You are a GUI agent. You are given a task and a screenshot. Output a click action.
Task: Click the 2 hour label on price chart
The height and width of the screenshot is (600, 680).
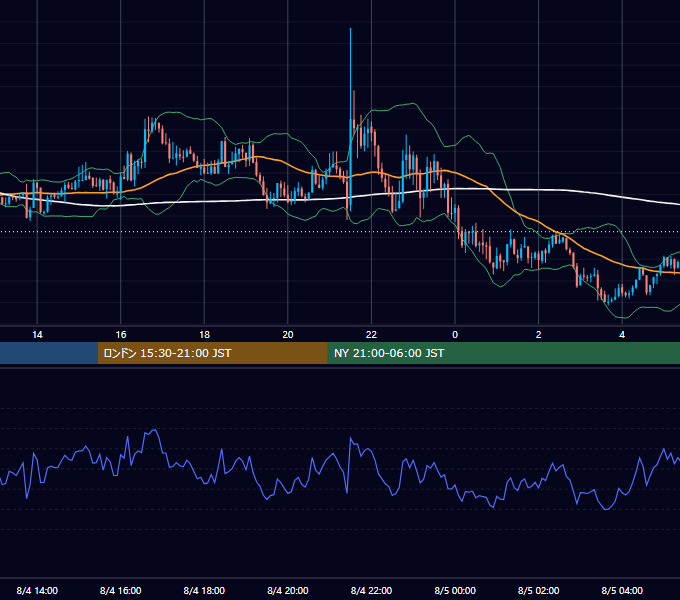click(539, 335)
